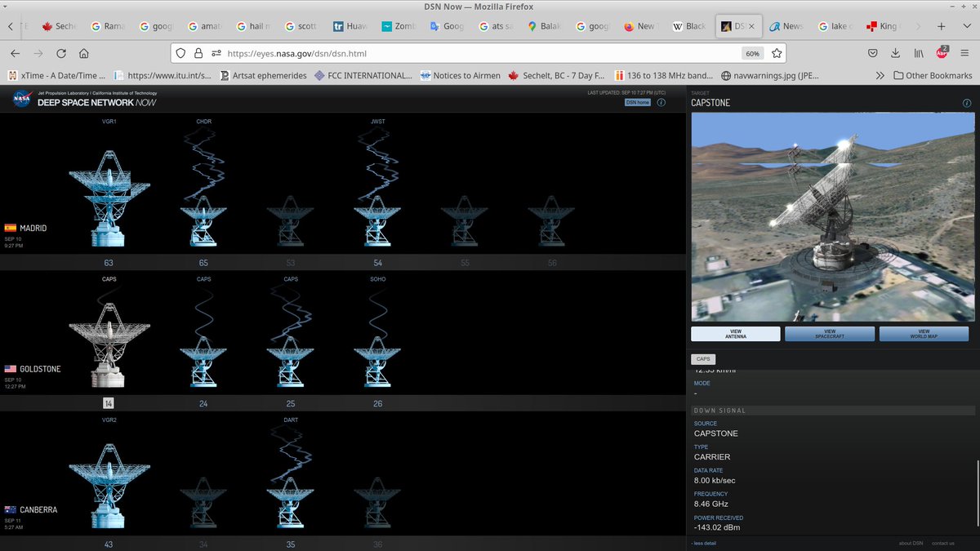Screen dimensions: 980x551
Task: Select Canberra antenna dish 35 tracking DART
Action: click(x=291, y=503)
